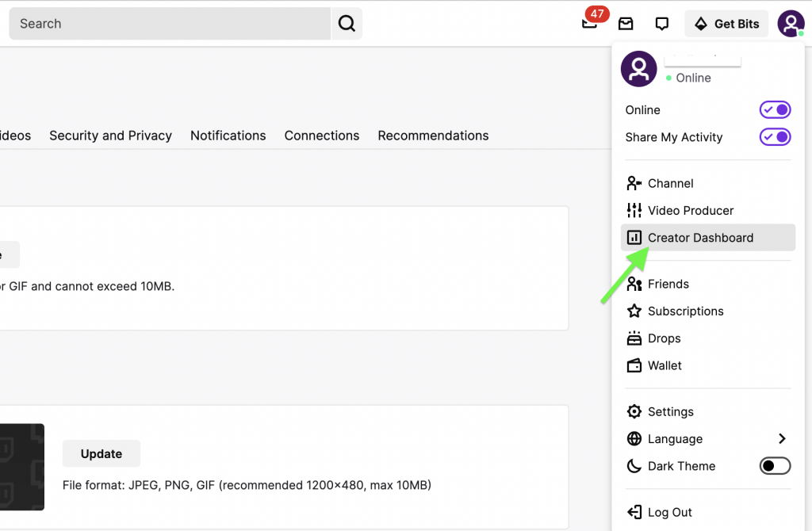Click the Get Bits button
Screen dimensions: 812x531
[x=726, y=24]
